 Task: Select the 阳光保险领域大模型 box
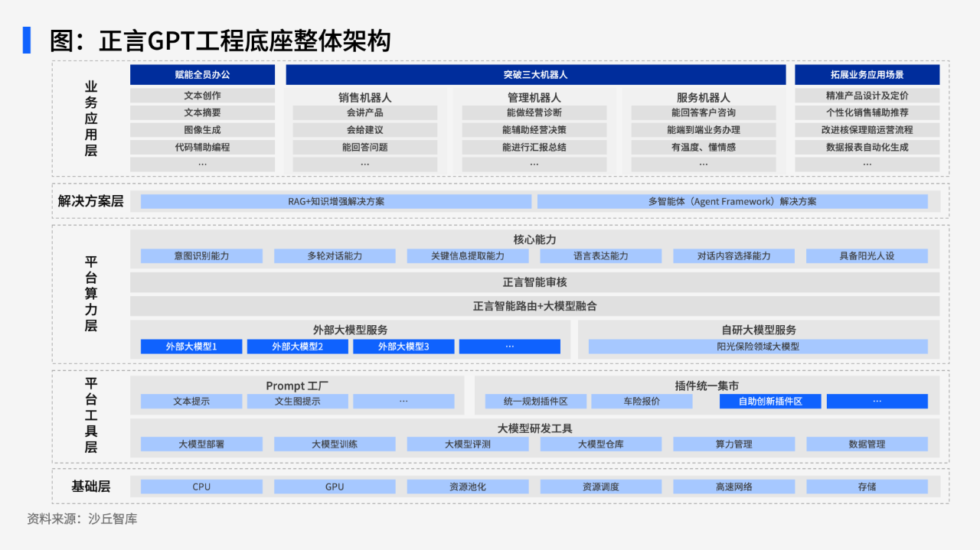point(757,347)
